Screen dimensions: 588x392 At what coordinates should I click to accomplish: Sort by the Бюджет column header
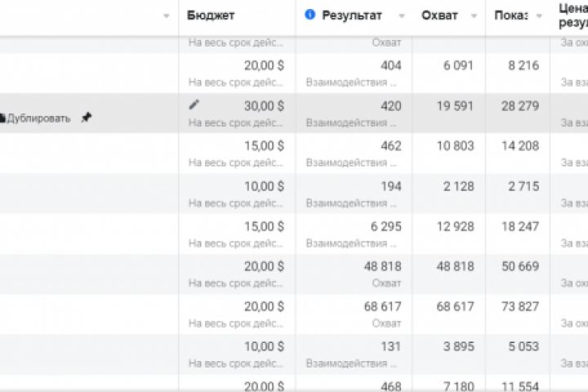click(x=211, y=16)
